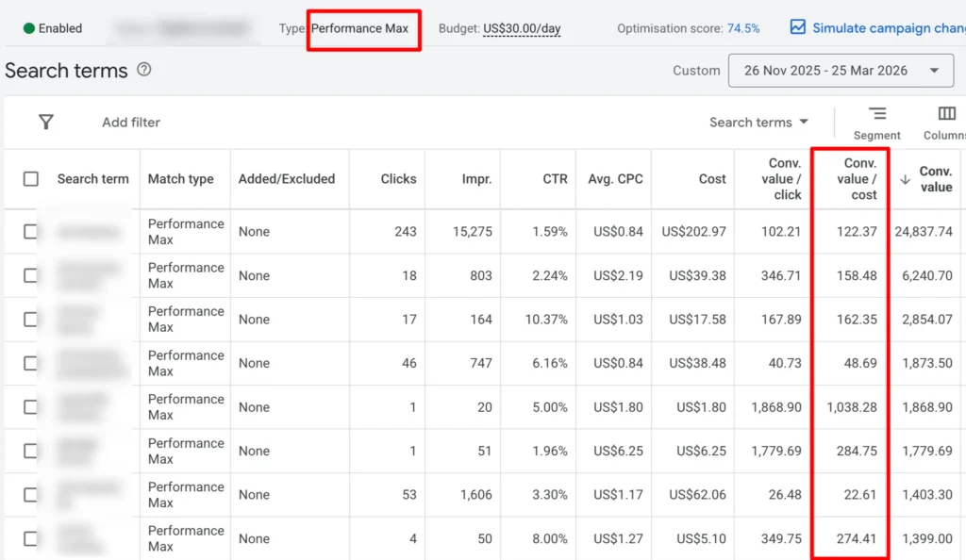Click Simulate campaign changes link
This screenshot has width=966, height=560.
click(x=889, y=27)
